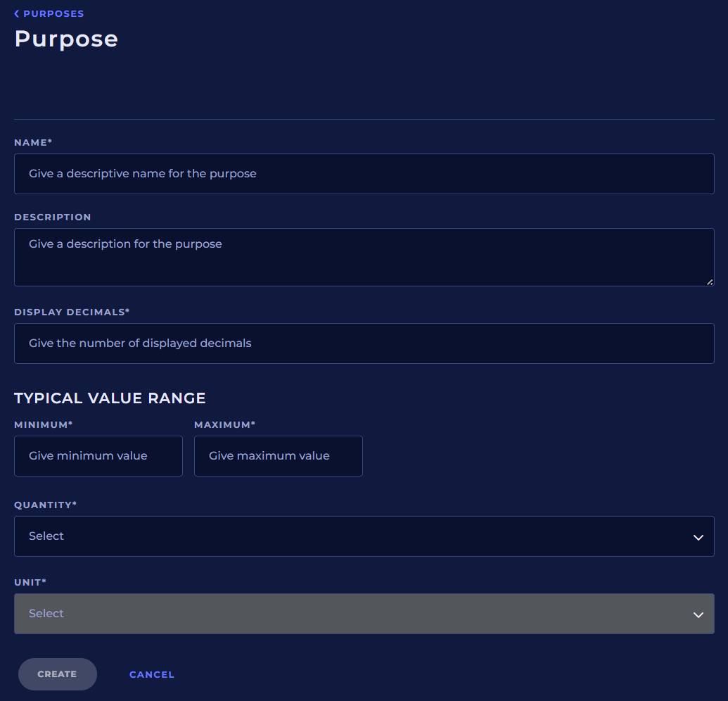728x701 pixels.
Task: Open the Unit select box
Action: [352, 614]
